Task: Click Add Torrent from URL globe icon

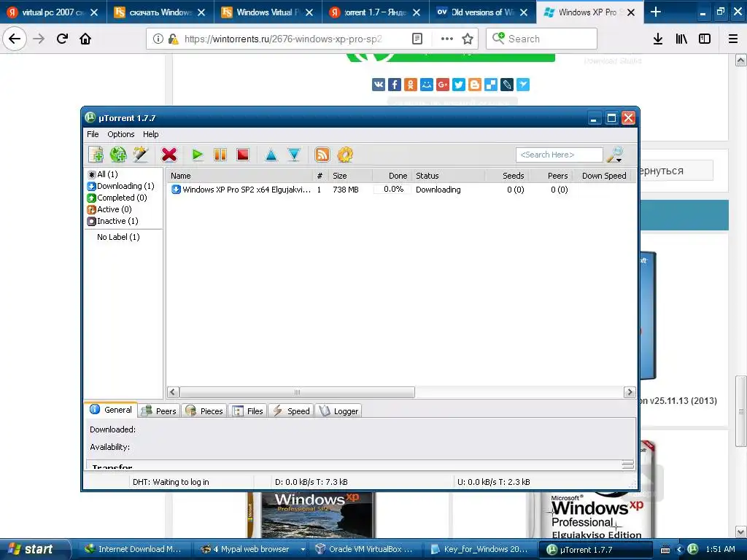Action: click(x=118, y=155)
